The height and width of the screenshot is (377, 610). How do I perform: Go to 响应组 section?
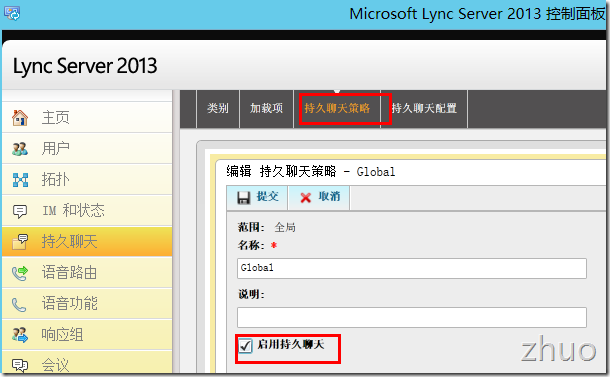[x=87, y=335]
